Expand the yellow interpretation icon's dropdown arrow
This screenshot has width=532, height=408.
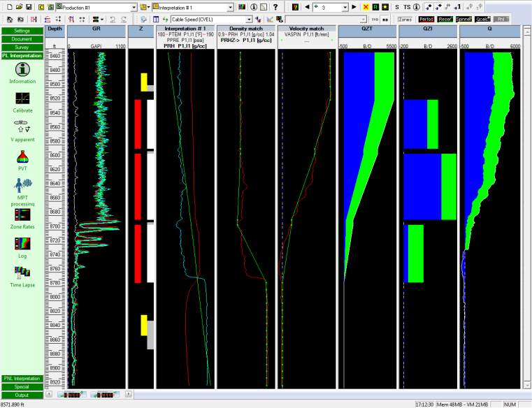[149, 7]
